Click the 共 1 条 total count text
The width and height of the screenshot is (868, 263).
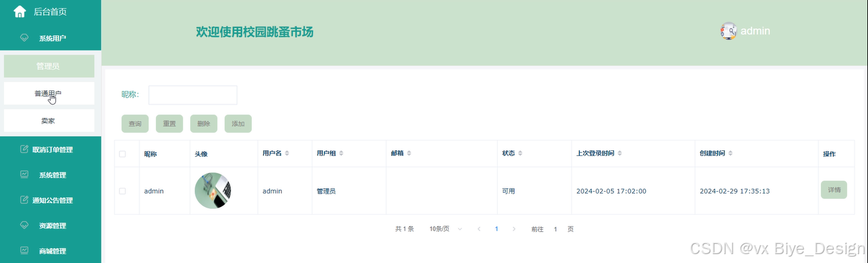pos(405,229)
